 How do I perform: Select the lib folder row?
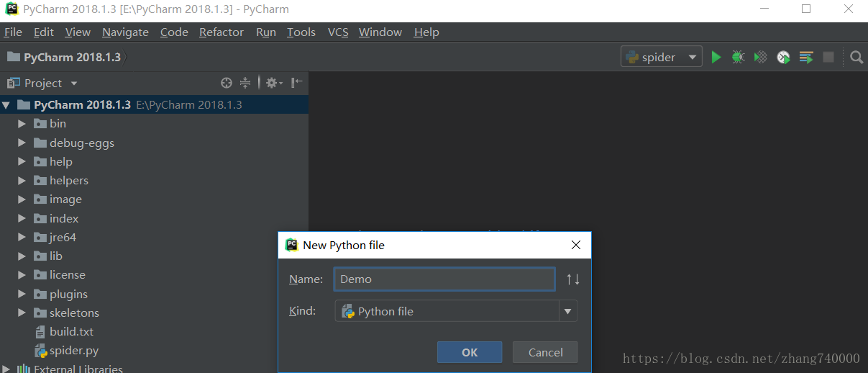click(154, 256)
